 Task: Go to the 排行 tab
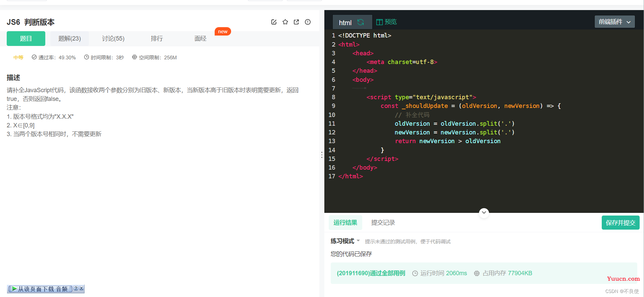coord(157,39)
